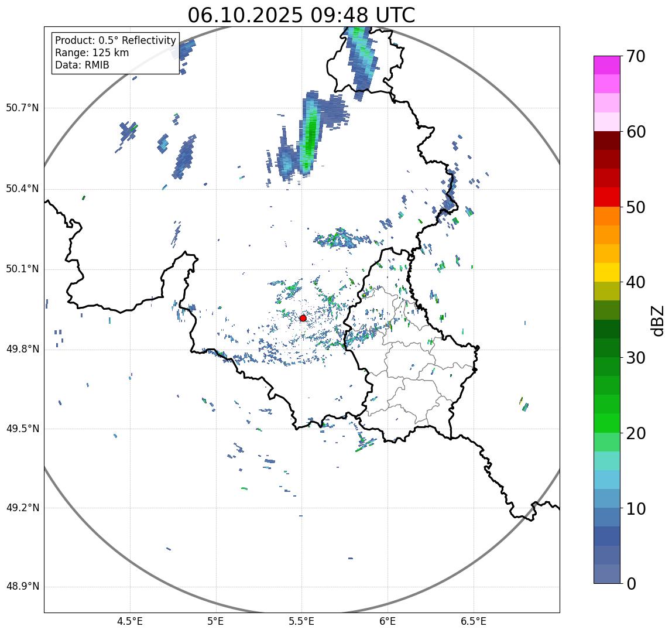Click the colorbar tick label 30
The width and height of the screenshot is (672, 633).
click(x=636, y=357)
